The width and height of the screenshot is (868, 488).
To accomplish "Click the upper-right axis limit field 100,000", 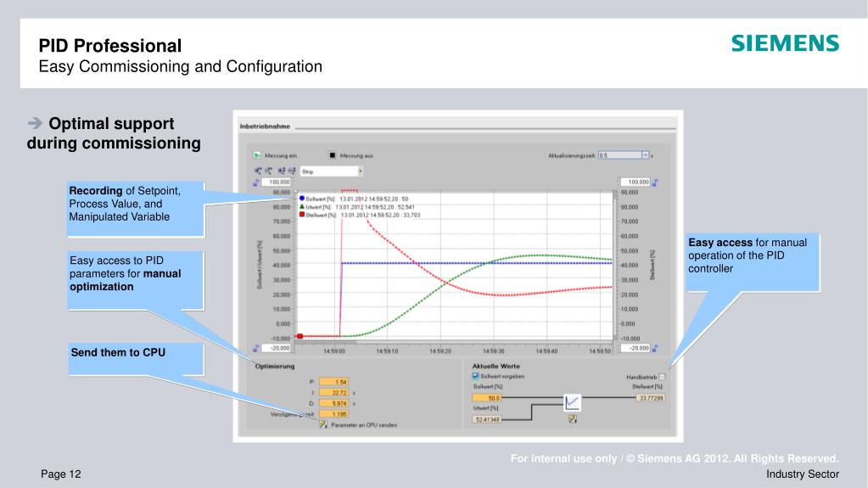I will click(635, 182).
